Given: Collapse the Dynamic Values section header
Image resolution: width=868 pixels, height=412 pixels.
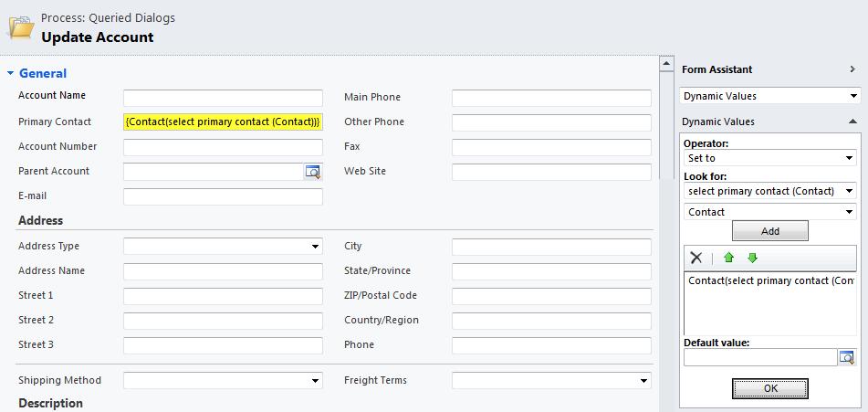Looking at the screenshot, I should [x=852, y=121].
